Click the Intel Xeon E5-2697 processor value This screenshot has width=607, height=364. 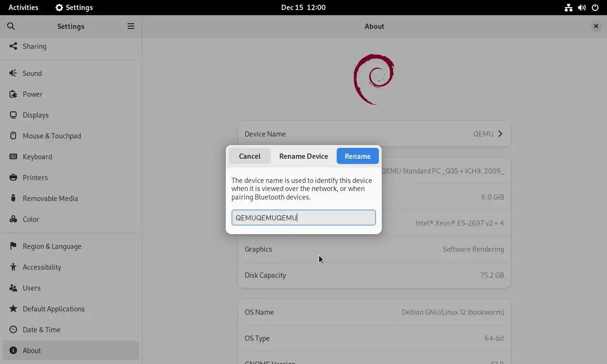click(x=460, y=223)
